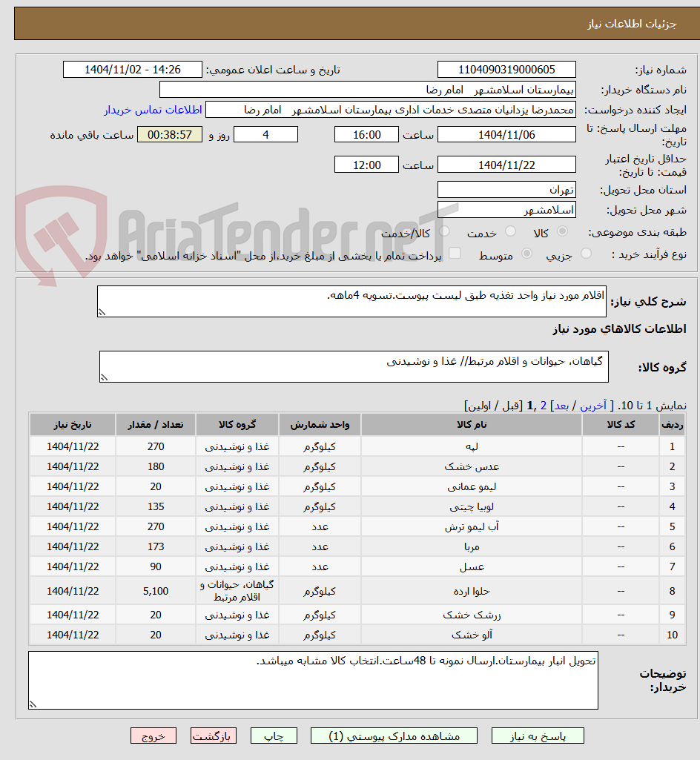Click the خروج exit button

point(153,736)
